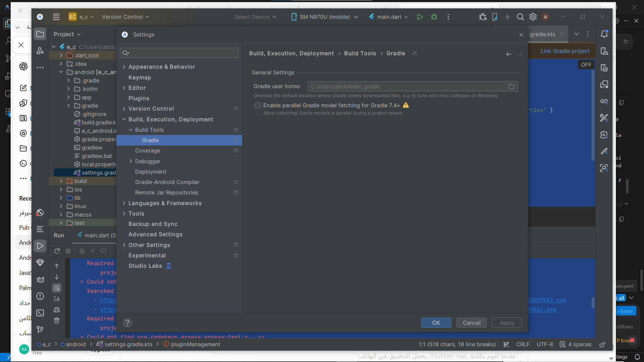Clear the Run console with trash icon
The image size is (644, 362).
pos(57,320)
